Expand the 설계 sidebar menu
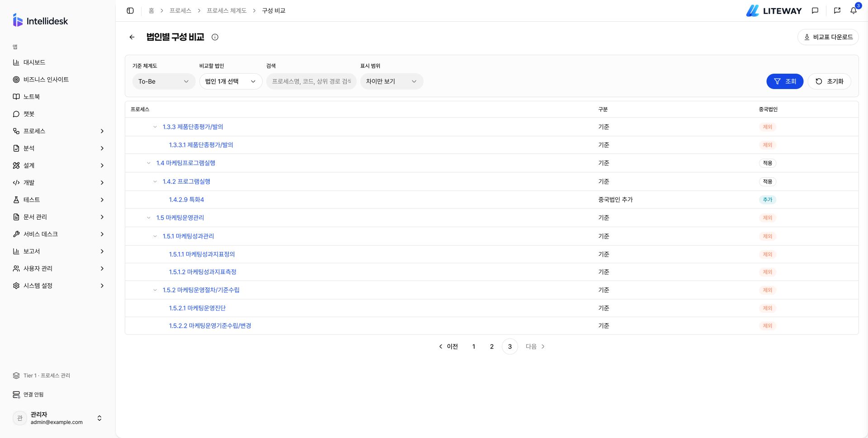Screen dimensions: 868x438 [58, 165]
